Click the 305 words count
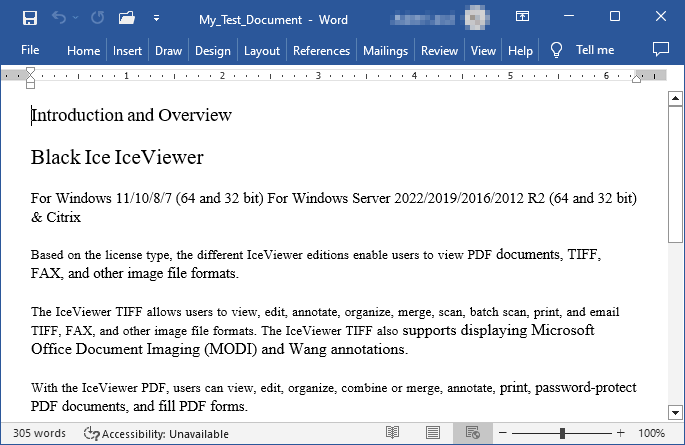Viewport: 685px width, 445px height. pyautogui.click(x=39, y=433)
